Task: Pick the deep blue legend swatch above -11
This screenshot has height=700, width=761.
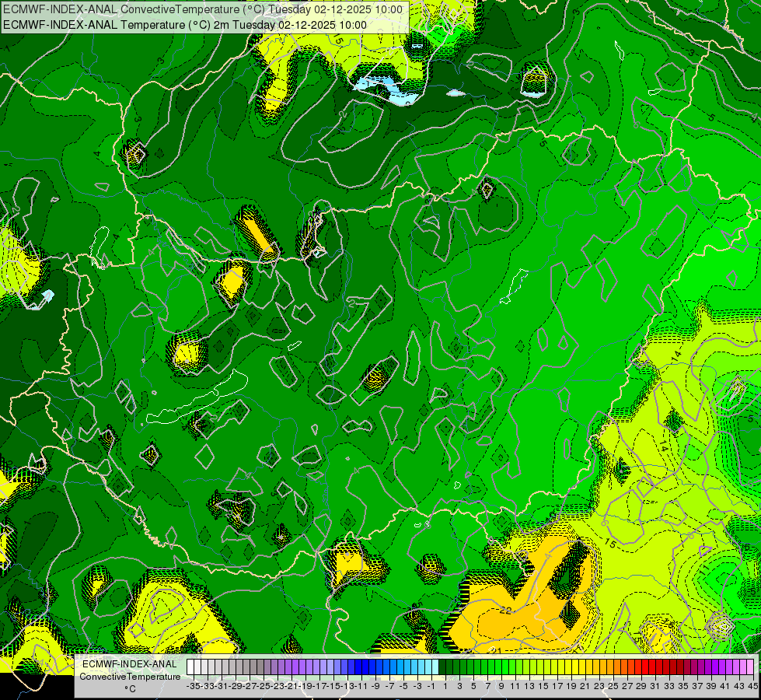Action: pos(358,667)
